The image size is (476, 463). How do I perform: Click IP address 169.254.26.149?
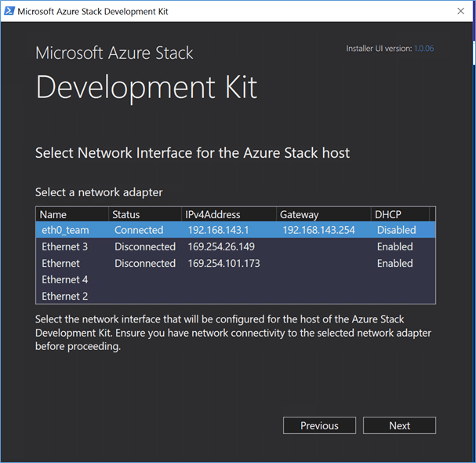(x=221, y=246)
